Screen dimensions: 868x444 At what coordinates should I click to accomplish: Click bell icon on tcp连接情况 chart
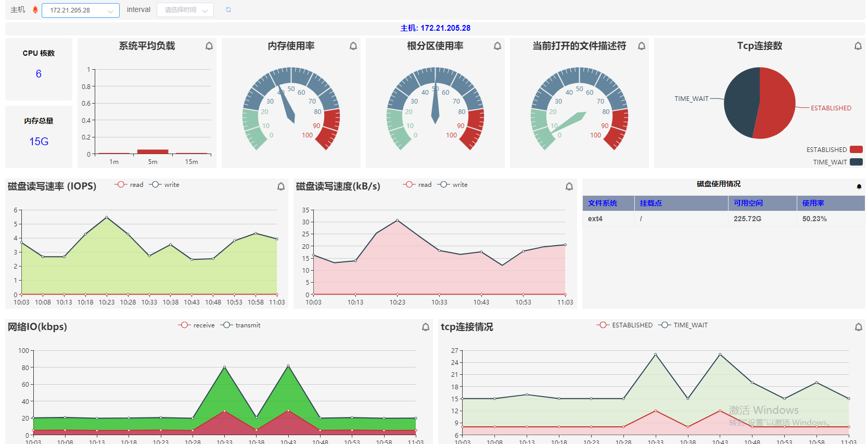859,327
